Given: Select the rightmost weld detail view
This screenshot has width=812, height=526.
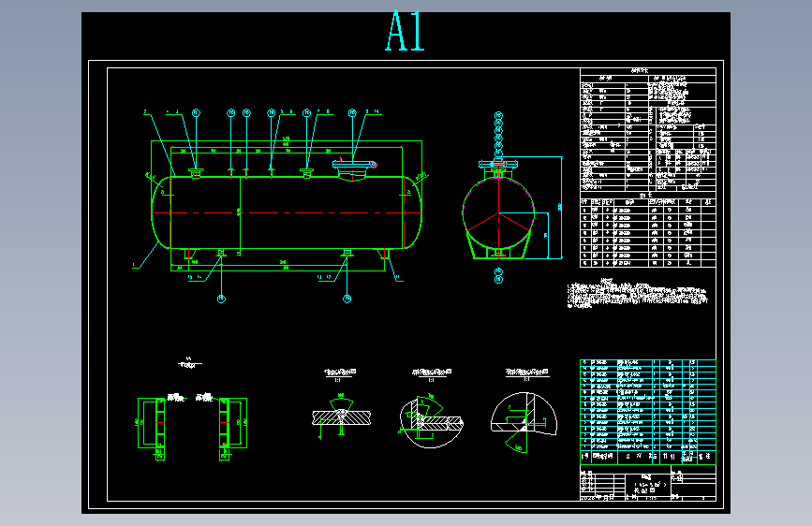Looking at the screenshot, I should 524,420.
